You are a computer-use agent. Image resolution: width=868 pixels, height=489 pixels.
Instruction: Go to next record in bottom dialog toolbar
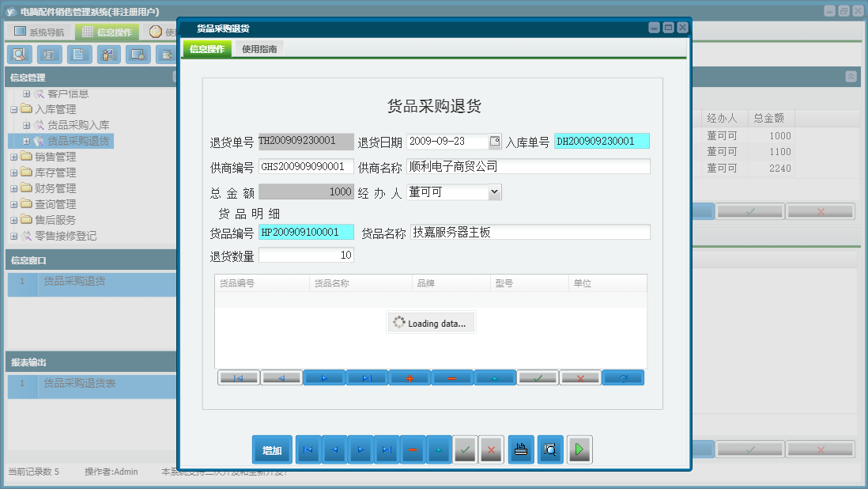[x=360, y=449]
